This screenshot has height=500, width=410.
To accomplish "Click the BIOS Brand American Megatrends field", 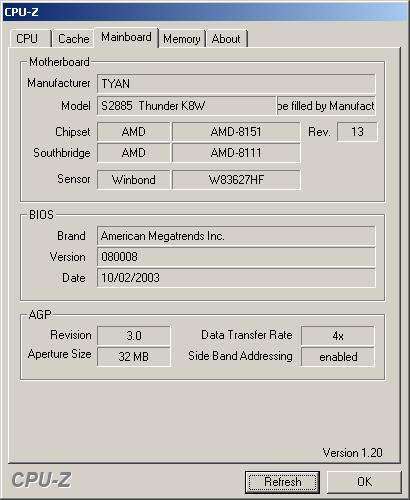I will click(236, 236).
